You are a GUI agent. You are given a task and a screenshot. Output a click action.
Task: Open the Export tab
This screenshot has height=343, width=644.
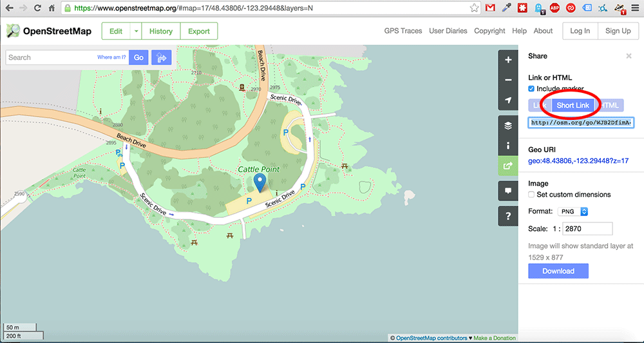[x=199, y=31]
